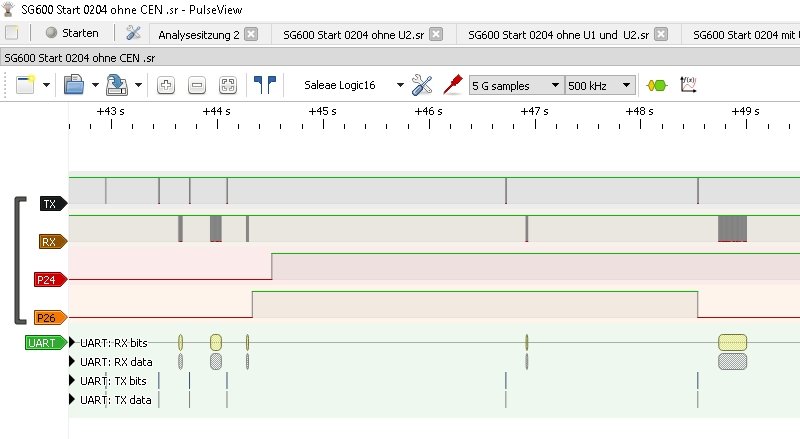Add a protocol decoder
Screen dimensions: 800x439
click(657, 86)
